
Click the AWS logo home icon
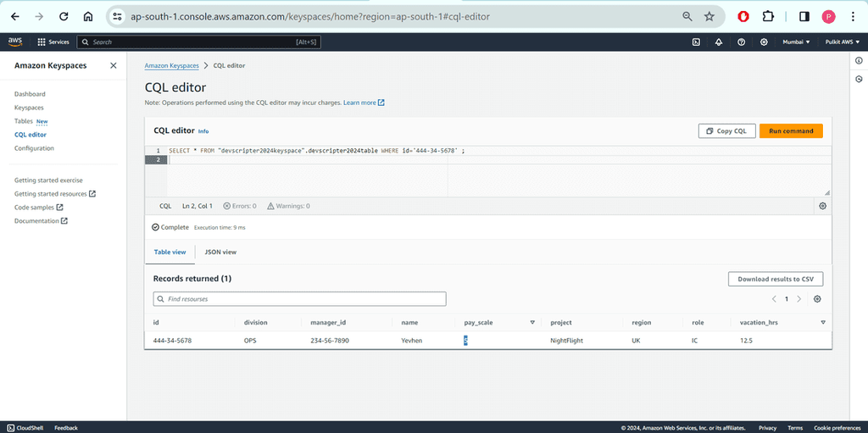[15, 42]
